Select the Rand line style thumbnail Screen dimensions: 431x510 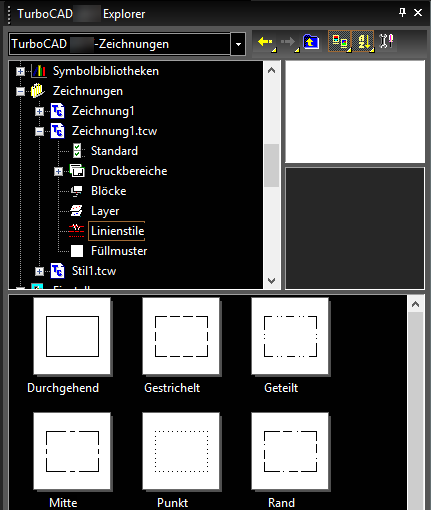[x=290, y=451]
